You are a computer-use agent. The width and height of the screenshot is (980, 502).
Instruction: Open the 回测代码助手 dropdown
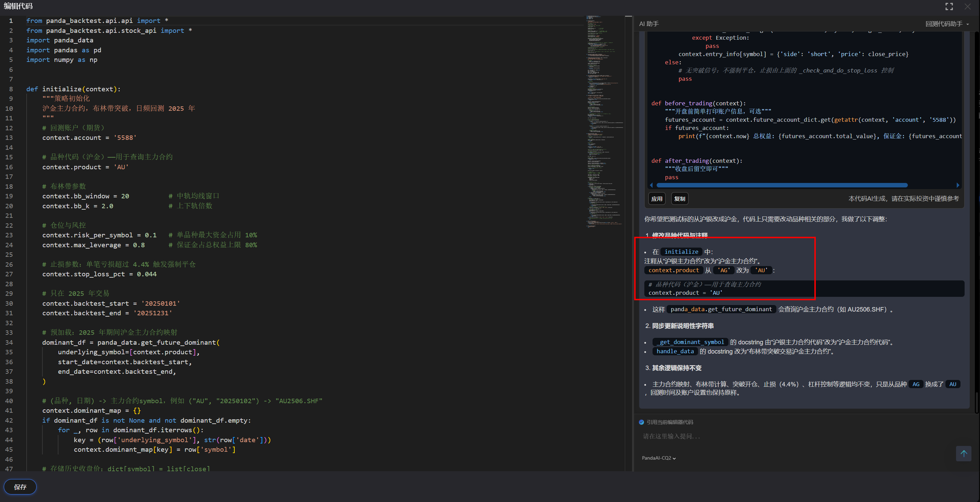point(947,24)
